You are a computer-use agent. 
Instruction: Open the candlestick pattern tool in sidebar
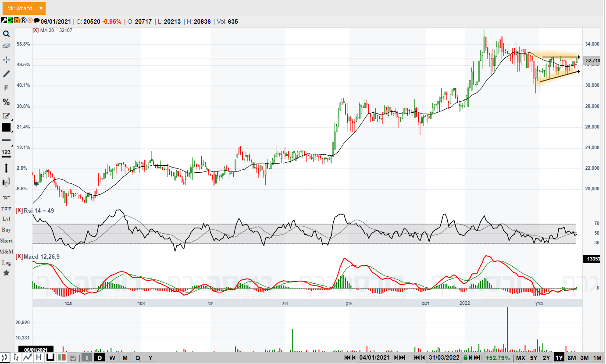click(6, 182)
